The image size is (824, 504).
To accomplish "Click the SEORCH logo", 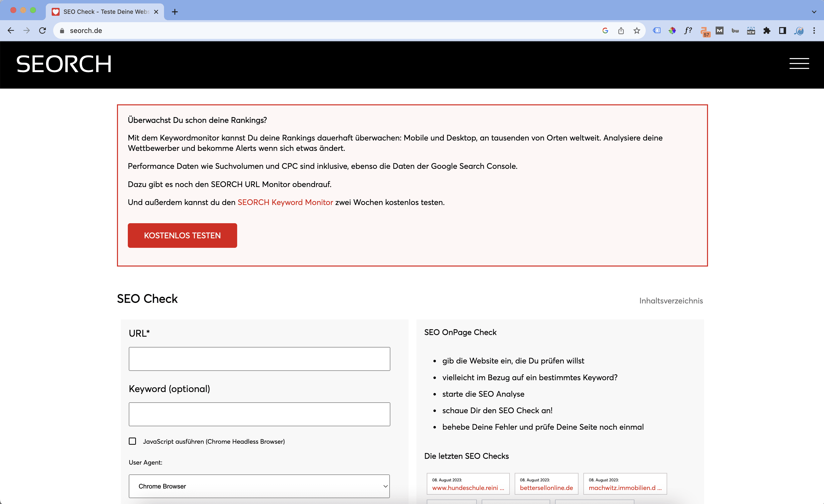I will coord(64,64).
